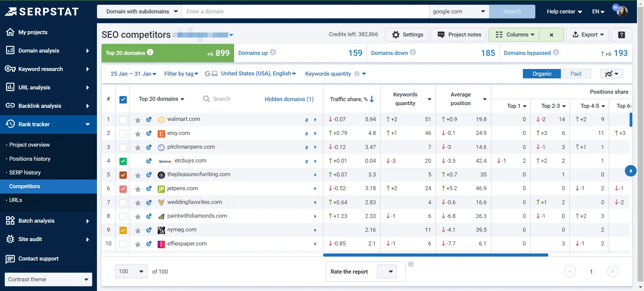644x291 pixels.
Task: Click search magnifier in domains header
Action: pyautogui.click(x=206, y=99)
